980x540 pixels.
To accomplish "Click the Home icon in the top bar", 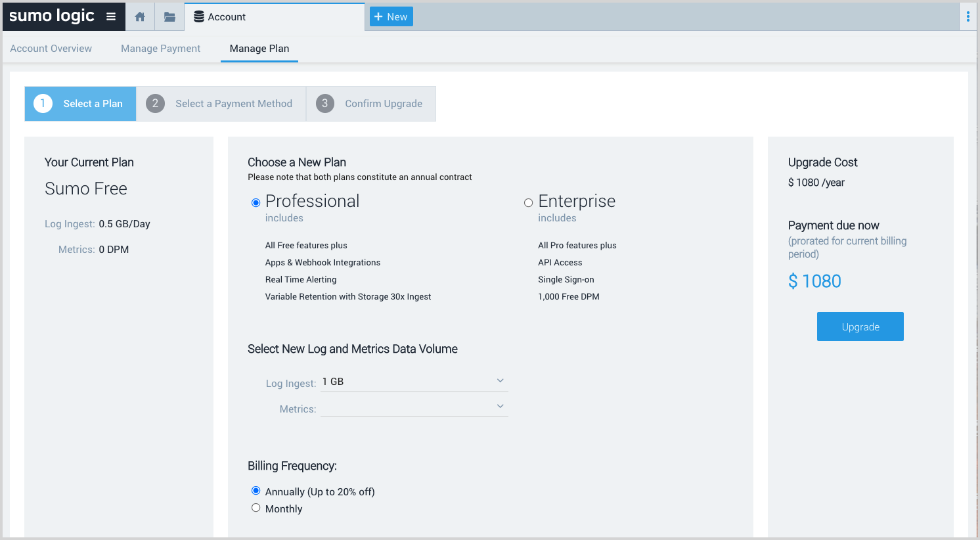I will (x=139, y=16).
